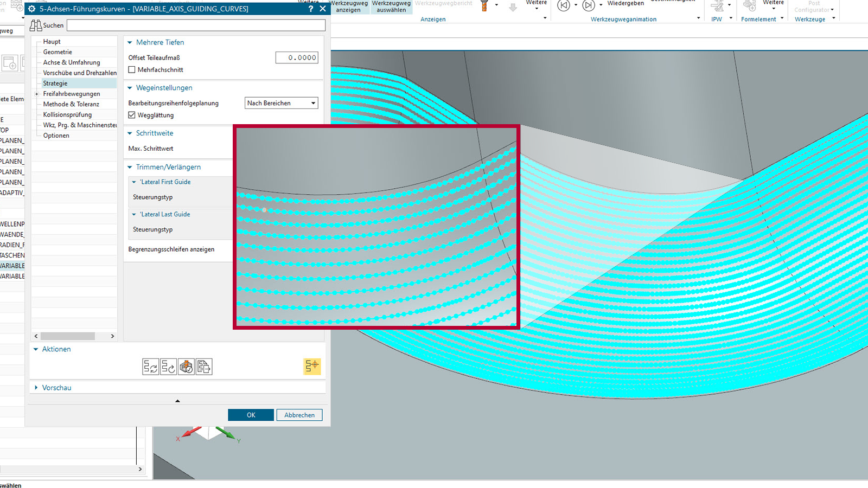Image resolution: width=868 pixels, height=488 pixels.
Task: Click the orange drill tool icon in ribbon
Action: tap(484, 6)
